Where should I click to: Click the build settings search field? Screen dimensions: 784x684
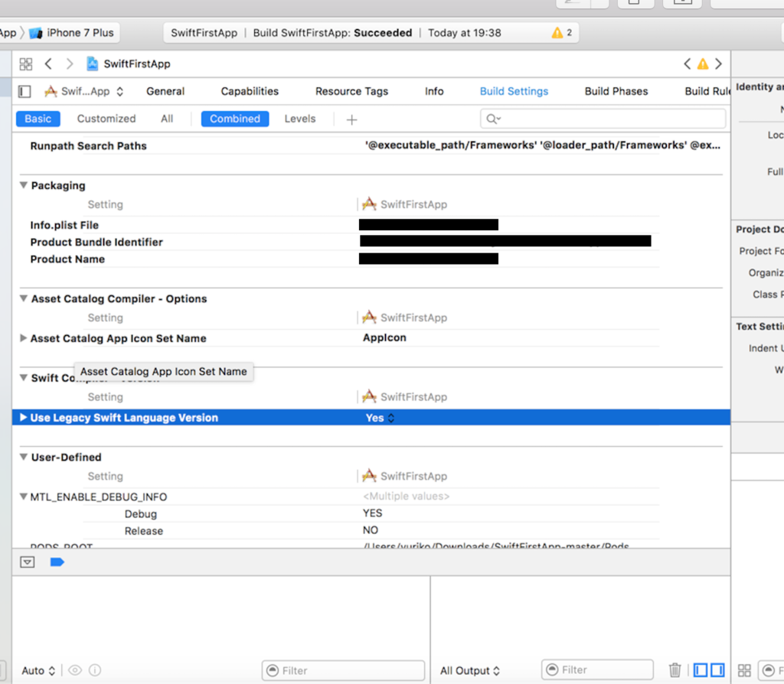(603, 119)
